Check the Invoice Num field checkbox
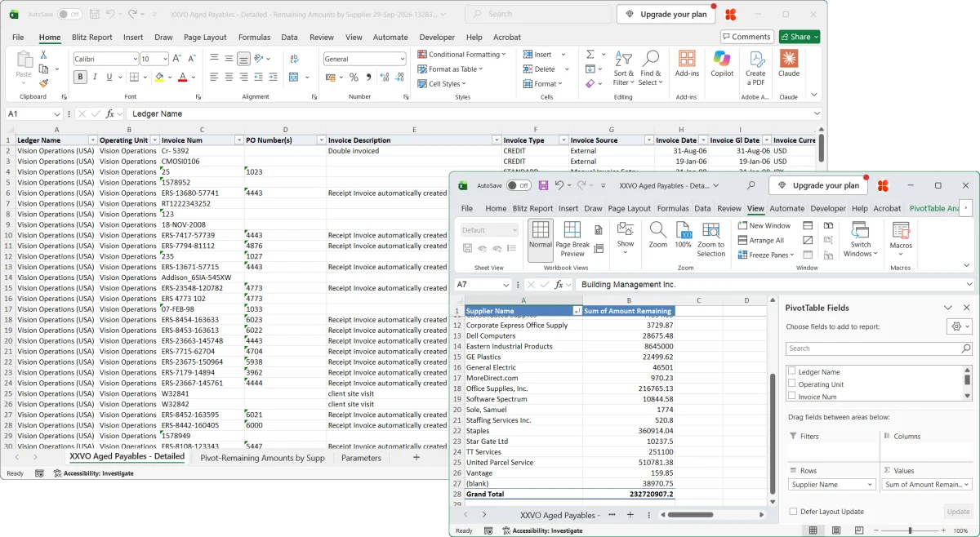The height and width of the screenshot is (537, 980). click(x=792, y=396)
